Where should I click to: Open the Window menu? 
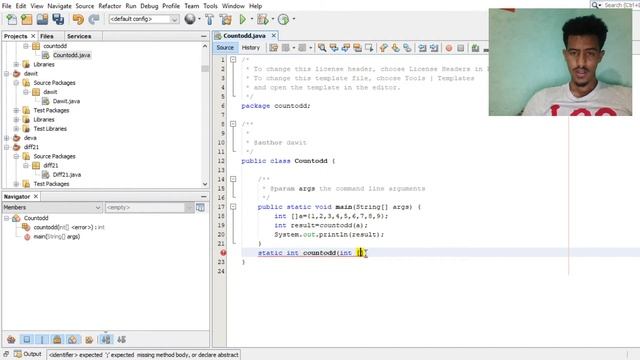[x=233, y=6]
